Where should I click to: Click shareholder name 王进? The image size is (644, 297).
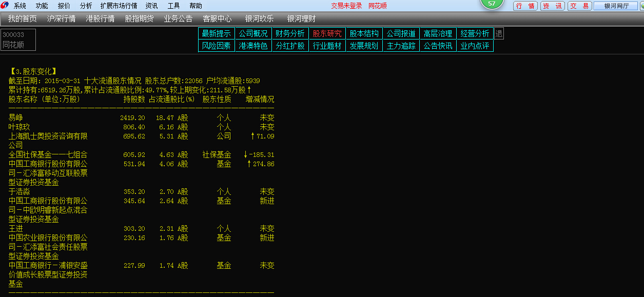(x=16, y=228)
